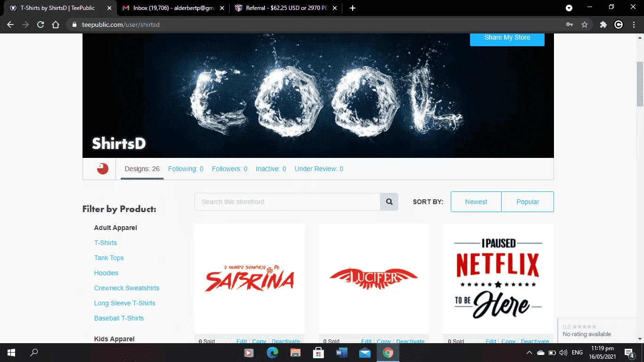Open the volume control in system tray
This screenshot has height=362, width=644.
pos(563,353)
